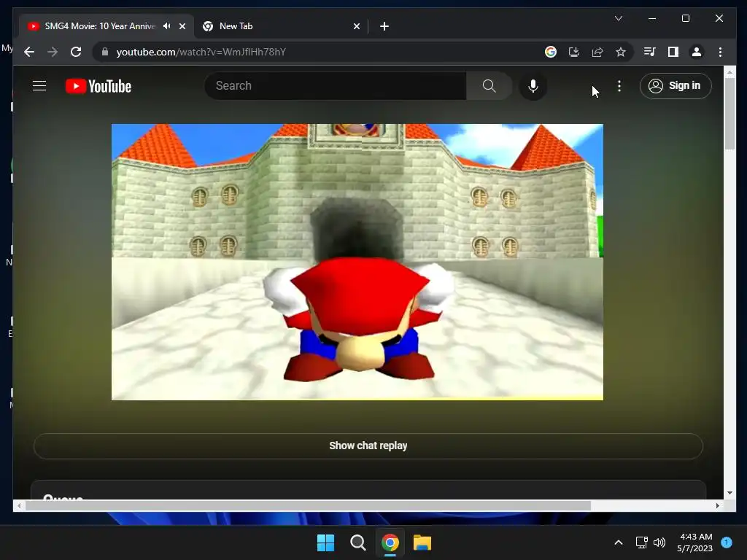Go to the YouTube home logo
This screenshot has height=560, width=747.
(x=98, y=86)
